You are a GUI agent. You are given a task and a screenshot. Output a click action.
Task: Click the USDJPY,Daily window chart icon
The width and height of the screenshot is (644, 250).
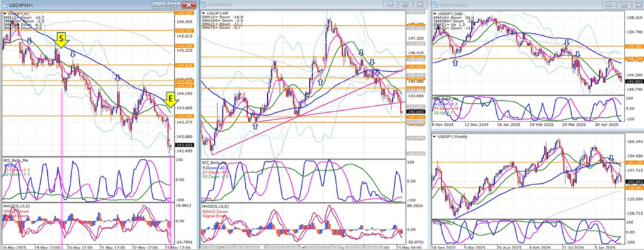point(434,4)
